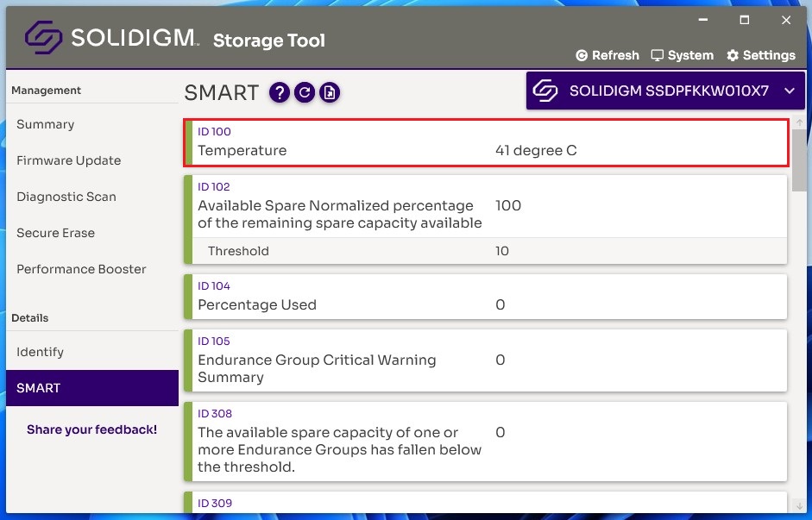Click the scrollbar up arrow
812x520 pixels.
(x=799, y=122)
